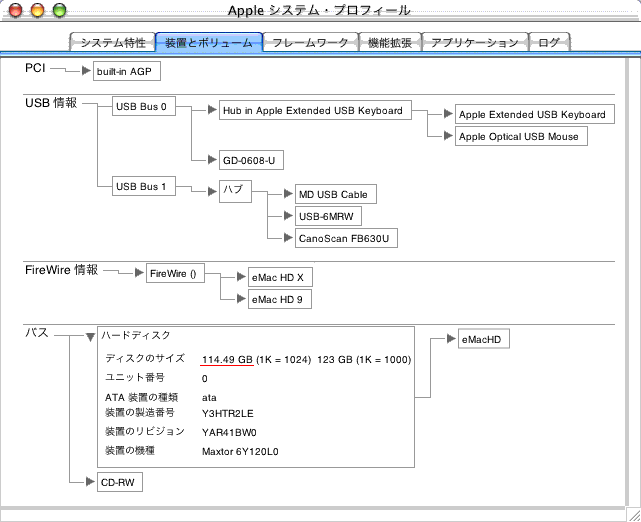
Task: Select the Apple Optical USB Mouse box
Action: 521,136
